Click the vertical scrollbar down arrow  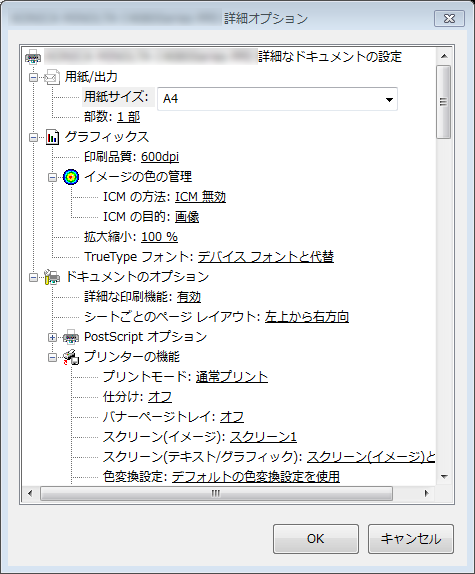[x=444, y=477]
